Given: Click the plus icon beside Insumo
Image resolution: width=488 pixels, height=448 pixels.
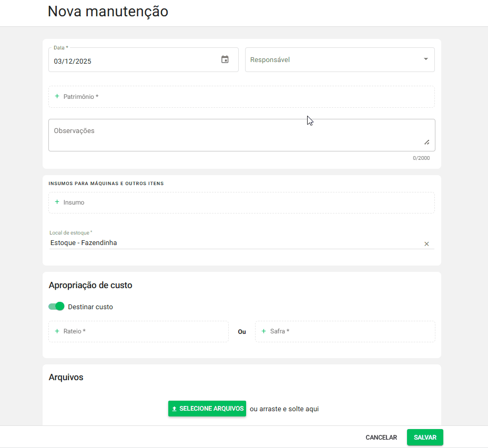Looking at the screenshot, I should (57, 202).
